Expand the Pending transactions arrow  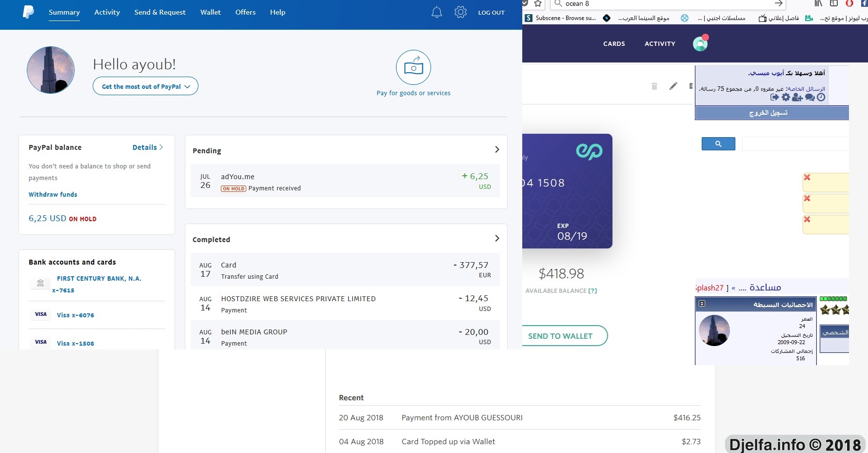[x=497, y=149]
